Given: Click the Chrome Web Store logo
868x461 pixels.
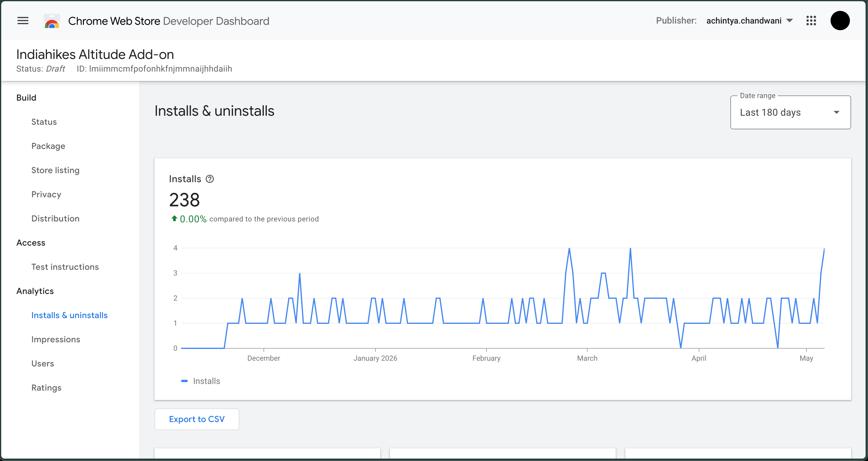Looking at the screenshot, I should (x=52, y=21).
